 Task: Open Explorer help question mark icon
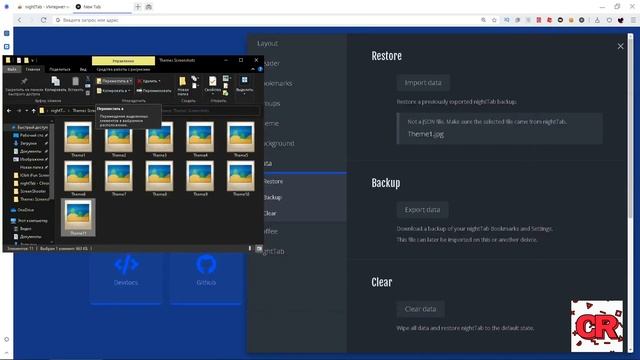[x=260, y=69]
